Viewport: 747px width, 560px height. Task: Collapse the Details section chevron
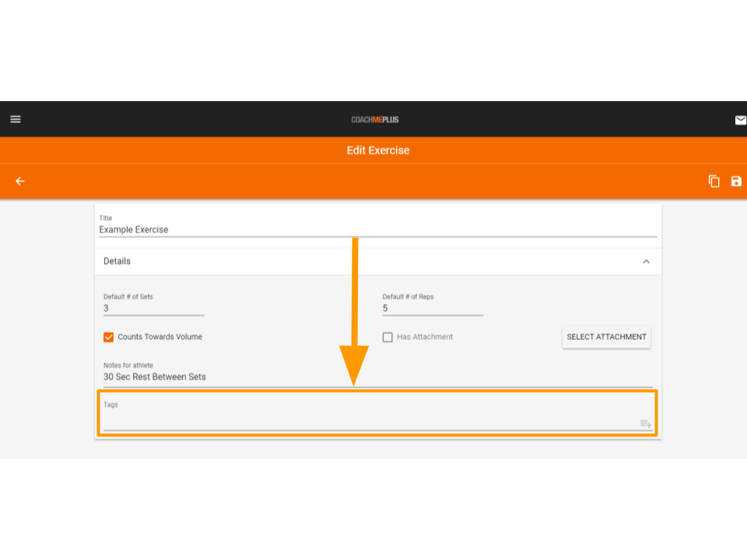click(646, 261)
